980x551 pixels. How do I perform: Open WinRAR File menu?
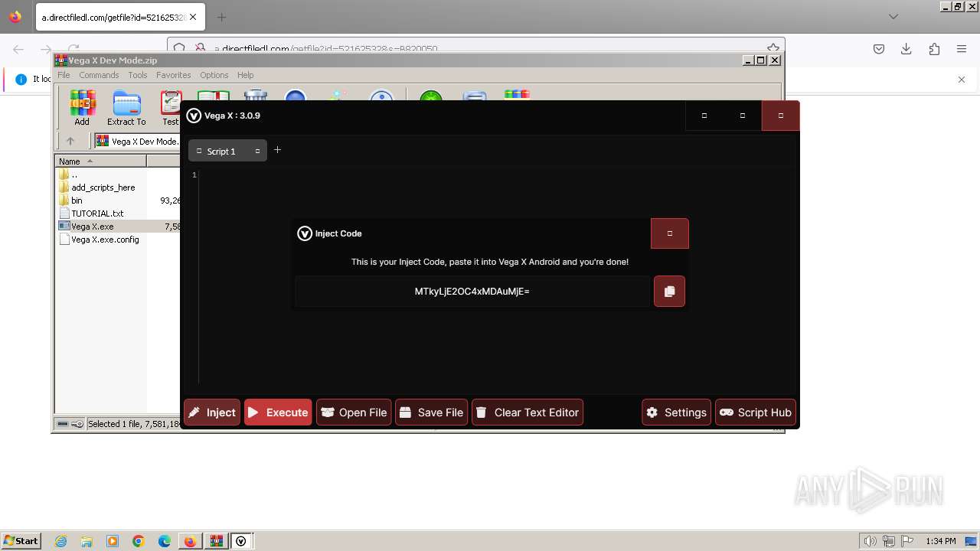click(x=64, y=75)
